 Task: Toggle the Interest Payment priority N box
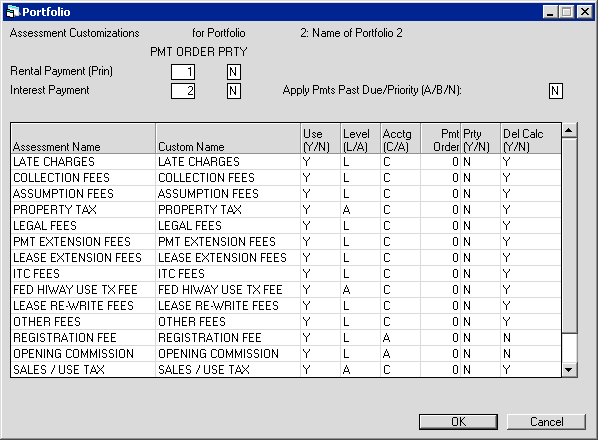233,91
